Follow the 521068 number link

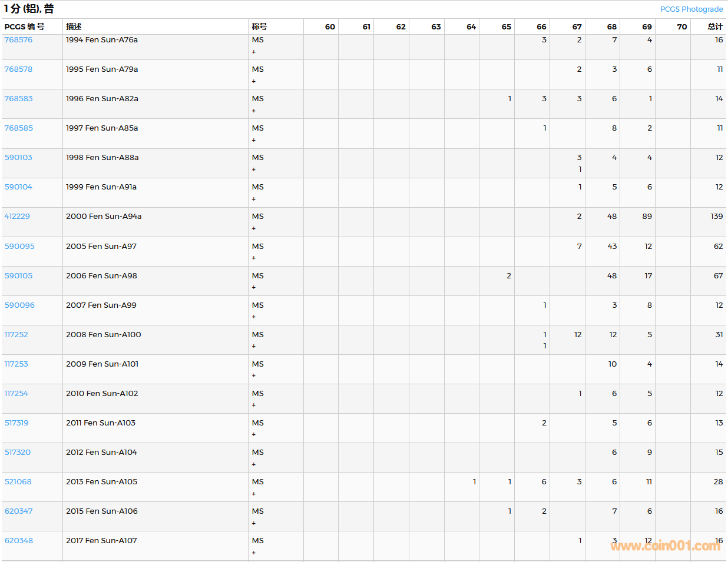point(18,482)
